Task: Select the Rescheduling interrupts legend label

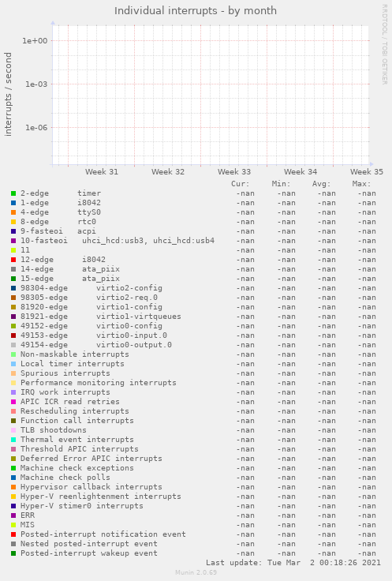Action: [x=75, y=411]
